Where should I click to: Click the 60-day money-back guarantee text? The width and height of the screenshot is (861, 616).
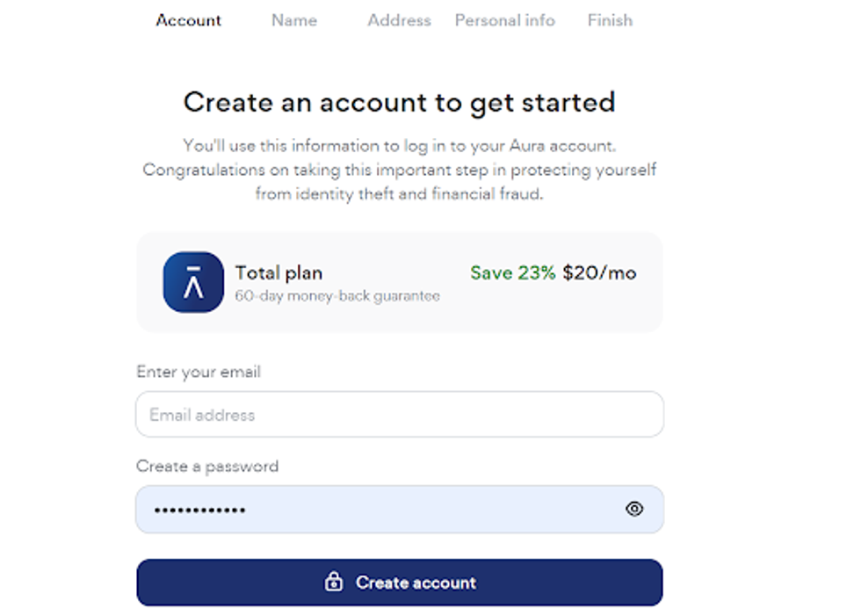click(x=337, y=296)
